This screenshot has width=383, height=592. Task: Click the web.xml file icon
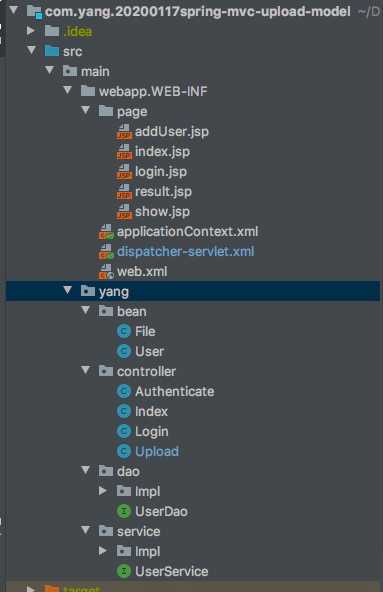click(106, 271)
